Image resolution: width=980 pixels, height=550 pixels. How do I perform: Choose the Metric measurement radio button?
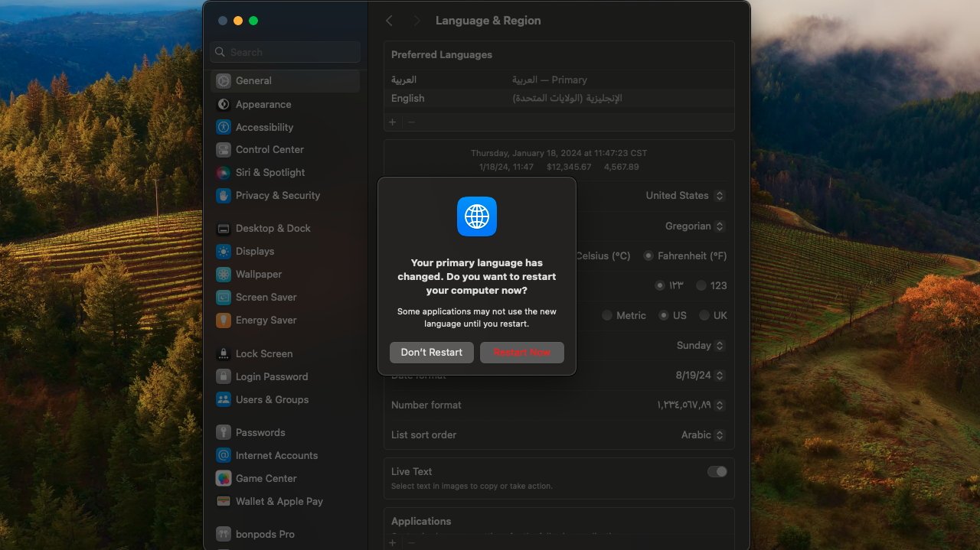coord(607,315)
